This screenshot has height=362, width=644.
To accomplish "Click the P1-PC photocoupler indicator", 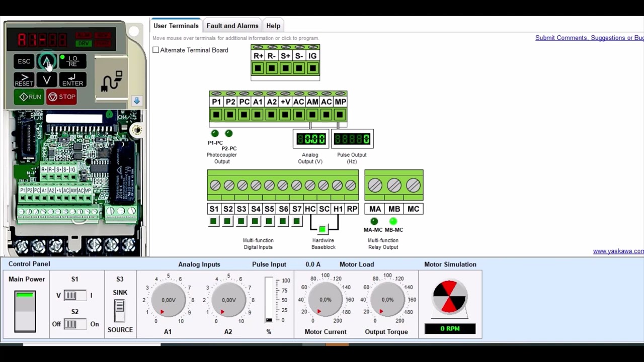I will click(x=215, y=133).
